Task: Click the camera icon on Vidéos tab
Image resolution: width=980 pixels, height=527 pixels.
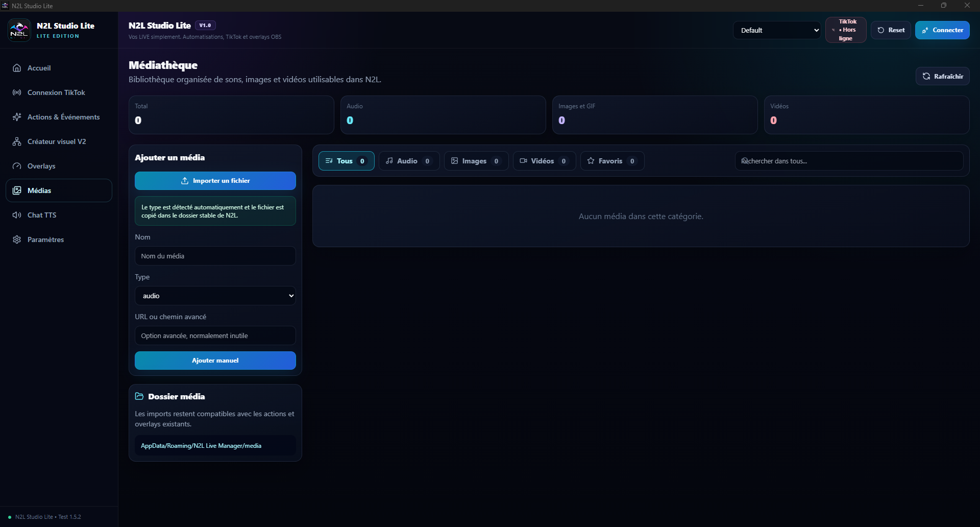Action: pyautogui.click(x=523, y=161)
